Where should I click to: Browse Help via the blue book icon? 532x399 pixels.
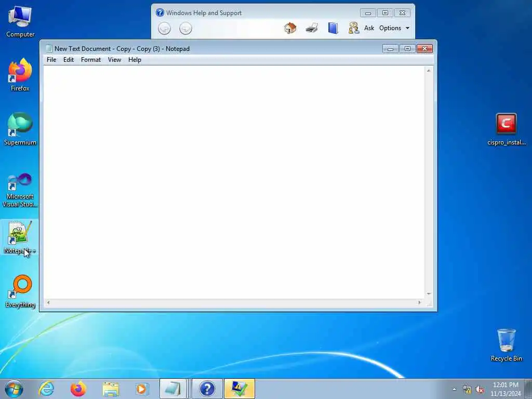333,28
